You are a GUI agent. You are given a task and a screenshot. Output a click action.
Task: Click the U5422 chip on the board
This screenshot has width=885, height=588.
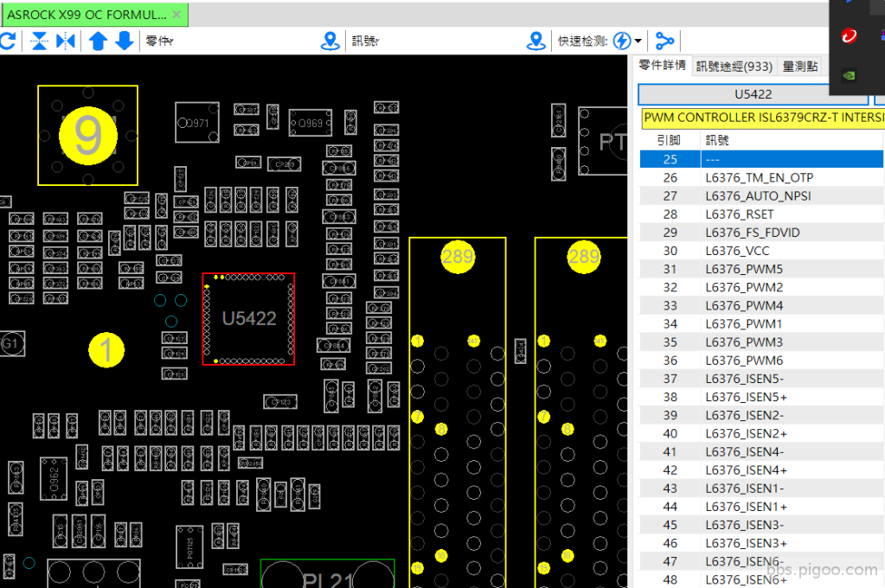tap(248, 319)
